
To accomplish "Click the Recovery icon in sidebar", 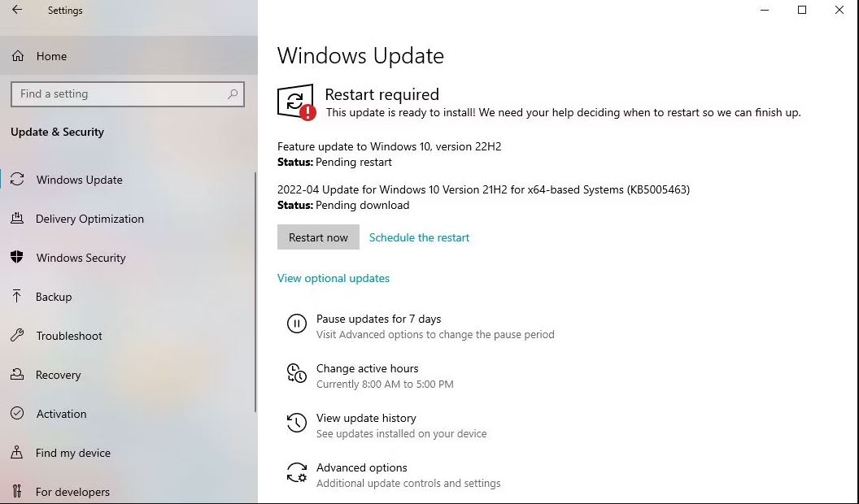I will [17, 374].
